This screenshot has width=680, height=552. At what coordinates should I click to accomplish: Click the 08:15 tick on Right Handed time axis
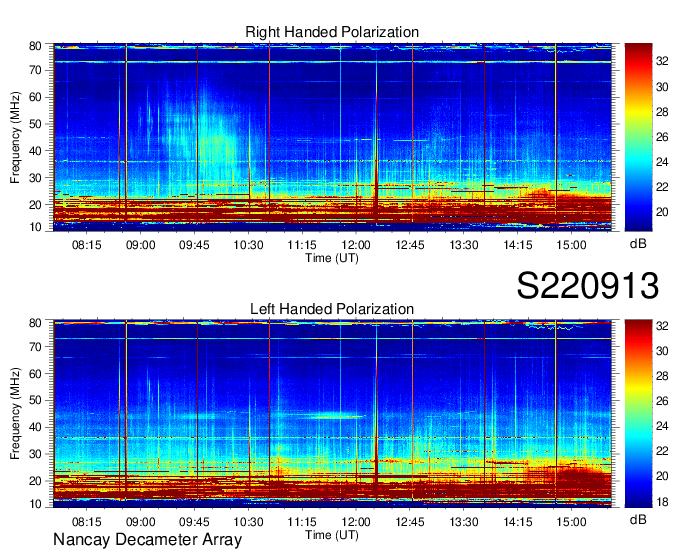click(x=87, y=245)
